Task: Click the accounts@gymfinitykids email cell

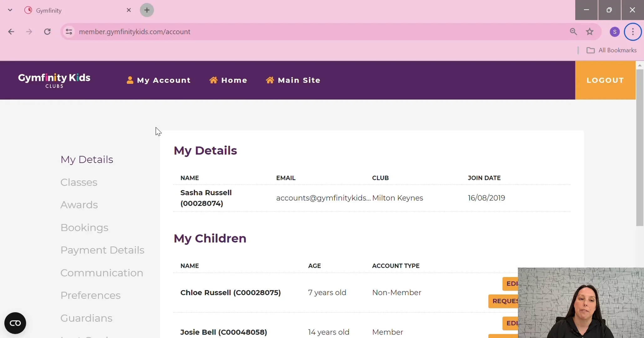Action: (323, 198)
